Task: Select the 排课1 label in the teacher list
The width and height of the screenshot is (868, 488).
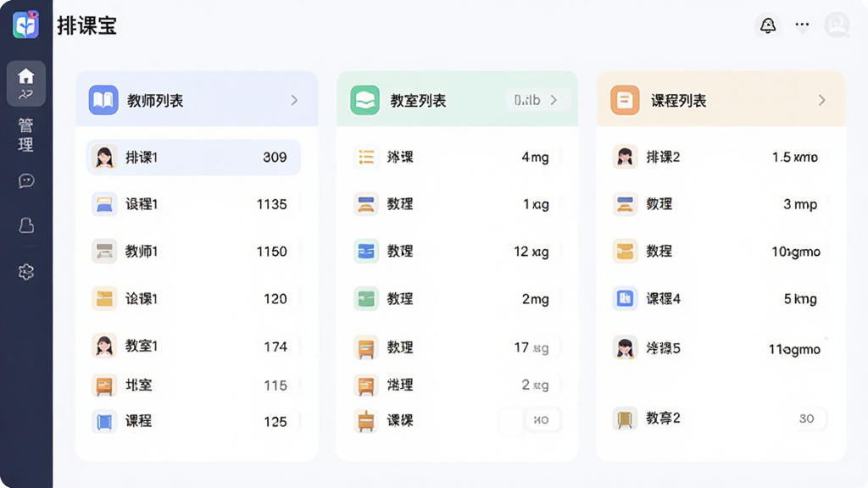Action: (142, 158)
